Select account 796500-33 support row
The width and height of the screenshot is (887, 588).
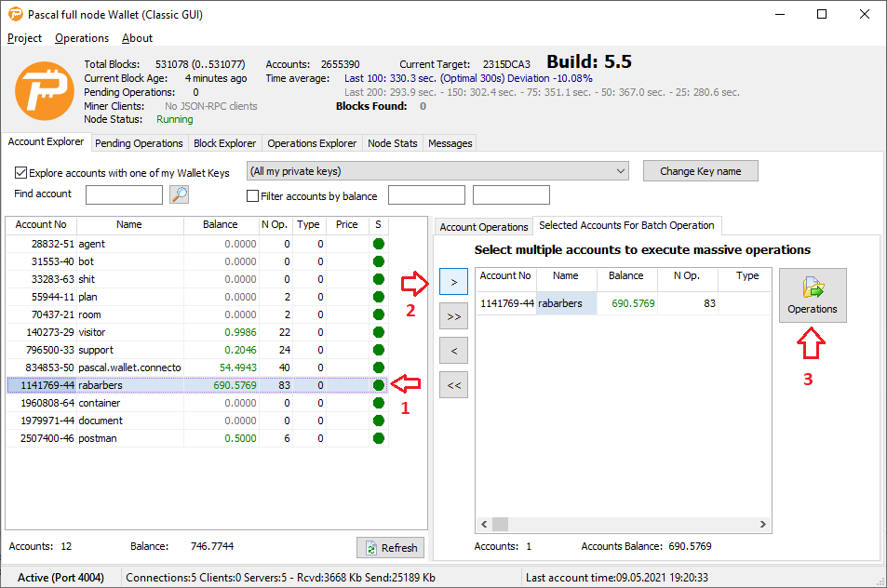(x=197, y=350)
